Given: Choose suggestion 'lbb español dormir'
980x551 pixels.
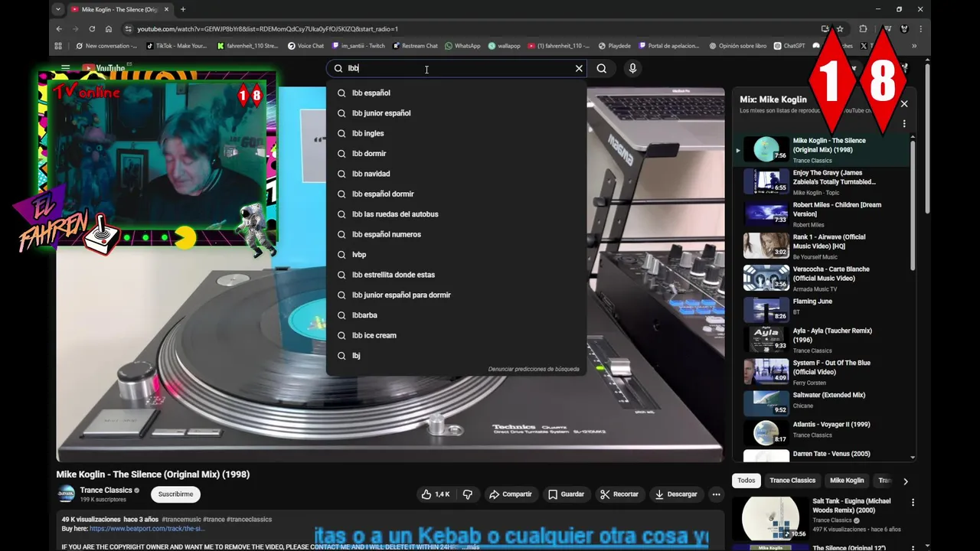Looking at the screenshot, I should click(x=456, y=194).
